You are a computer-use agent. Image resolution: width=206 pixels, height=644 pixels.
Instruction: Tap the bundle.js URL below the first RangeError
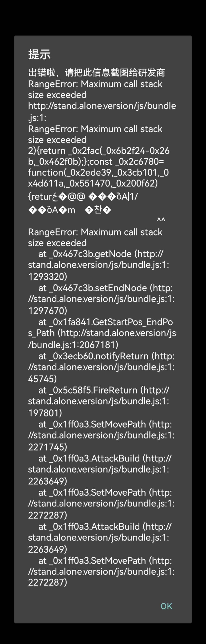[x=102, y=111]
